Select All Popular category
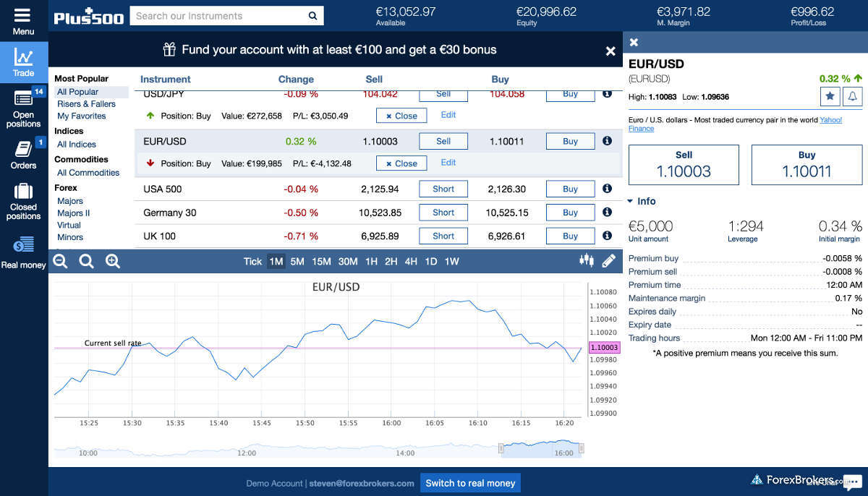The width and height of the screenshot is (868, 496). pyautogui.click(x=78, y=92)
